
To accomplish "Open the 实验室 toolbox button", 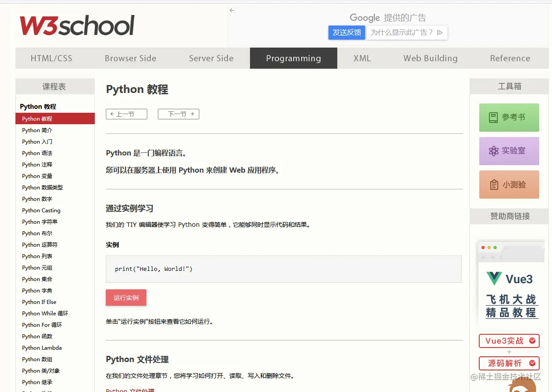I will pos(509,151).
